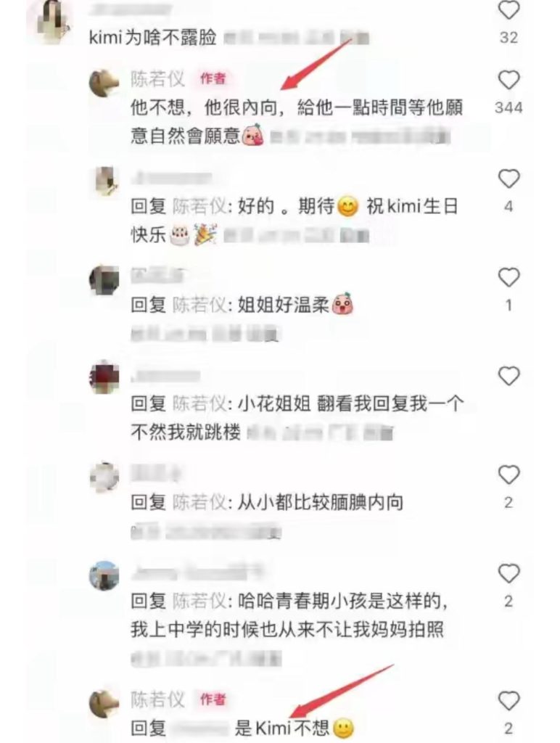Like the '姐姐好温柔' reply

point(508,277)
